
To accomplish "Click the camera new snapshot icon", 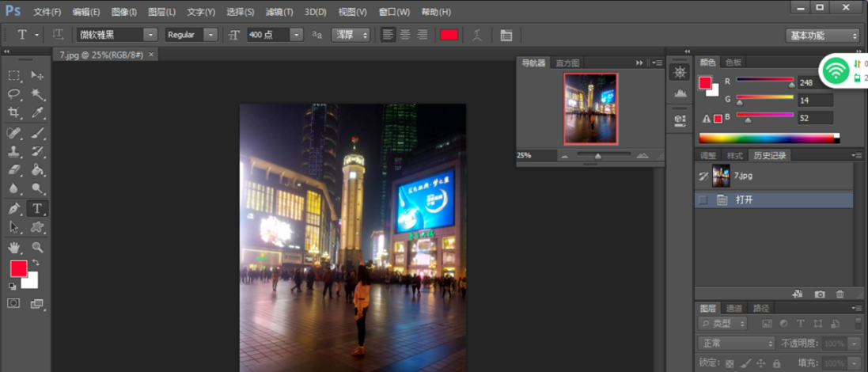I will [x=820, y=294].
